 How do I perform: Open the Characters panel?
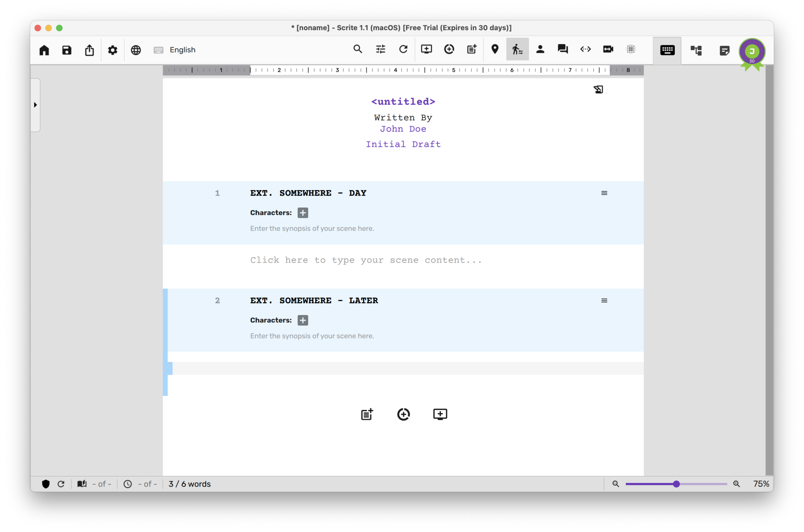click(x=541, y=49)
